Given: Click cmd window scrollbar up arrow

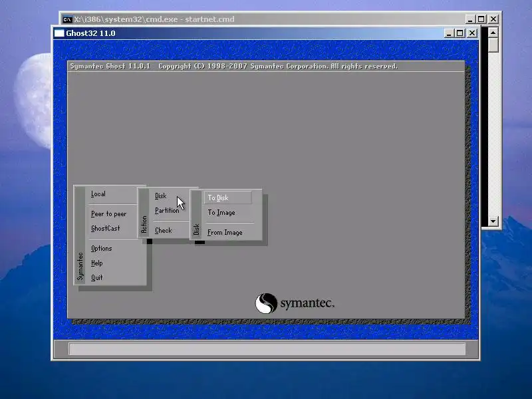Looking at the screenshot, I should (493, 33).
